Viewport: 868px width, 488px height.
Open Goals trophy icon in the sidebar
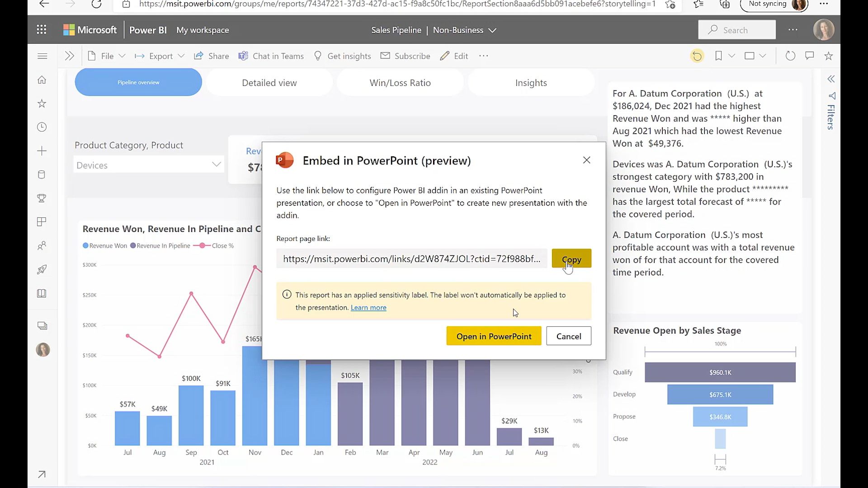42,198
